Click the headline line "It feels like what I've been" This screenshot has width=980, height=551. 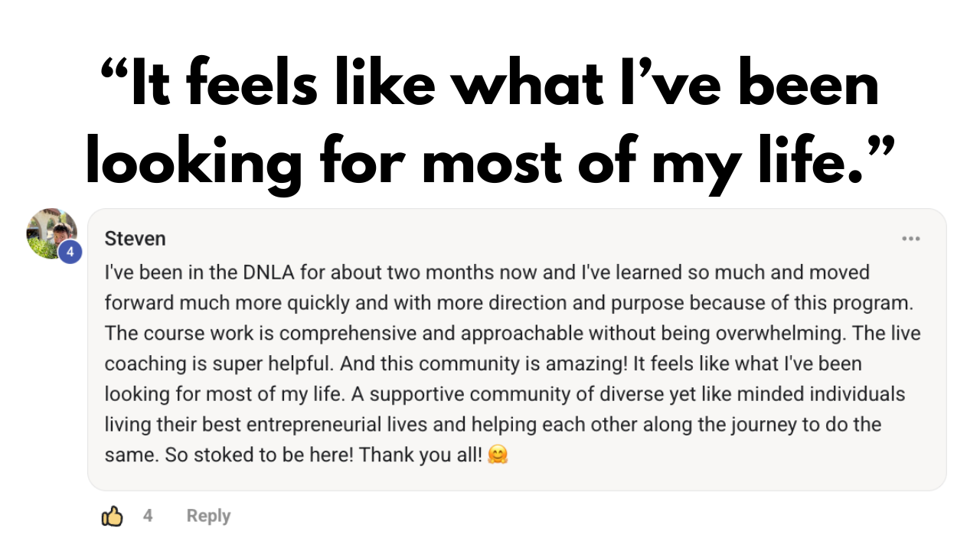click(490, 86)
